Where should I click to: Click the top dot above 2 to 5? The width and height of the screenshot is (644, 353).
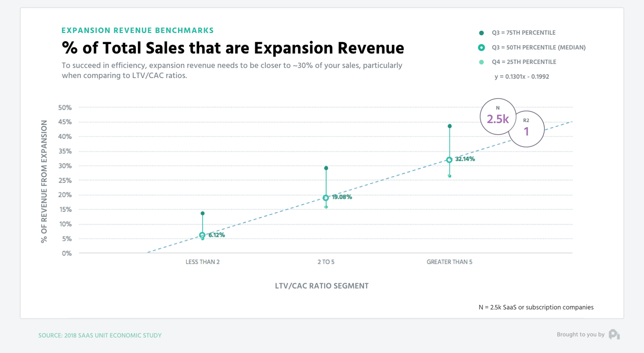[326, 168]
